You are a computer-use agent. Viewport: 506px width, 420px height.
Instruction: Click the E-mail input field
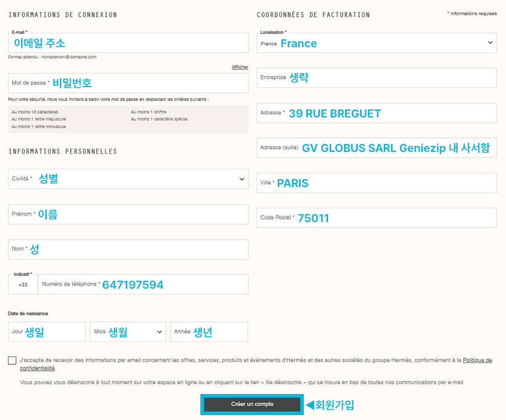pos(128,43)
